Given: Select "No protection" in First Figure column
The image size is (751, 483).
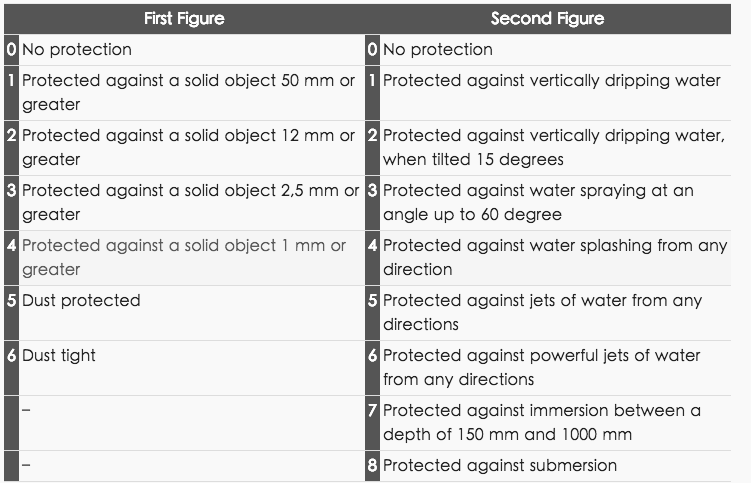Looking at the screenshot, I should pyautogui.click(x=77, y=49).
